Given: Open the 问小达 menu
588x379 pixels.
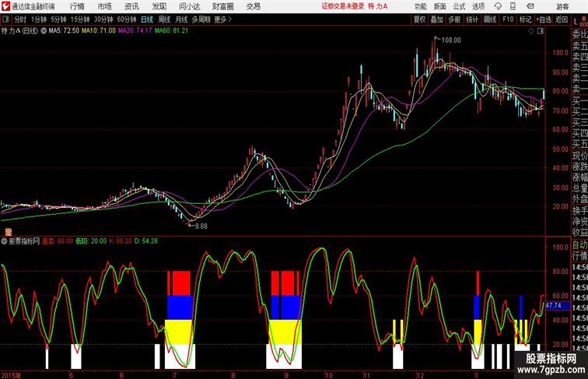Looking at the screenshot, I should pyautogui.click(x=189, y=6).
